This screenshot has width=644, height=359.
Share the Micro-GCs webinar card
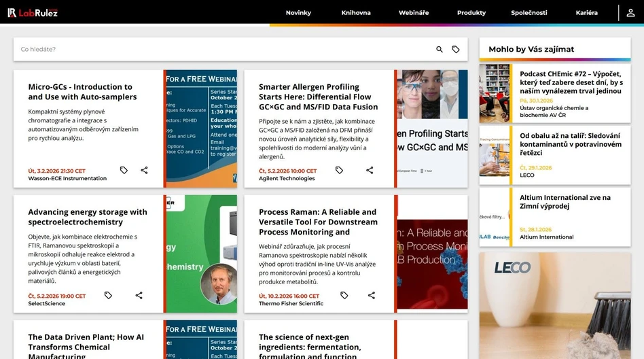(144, 170)
